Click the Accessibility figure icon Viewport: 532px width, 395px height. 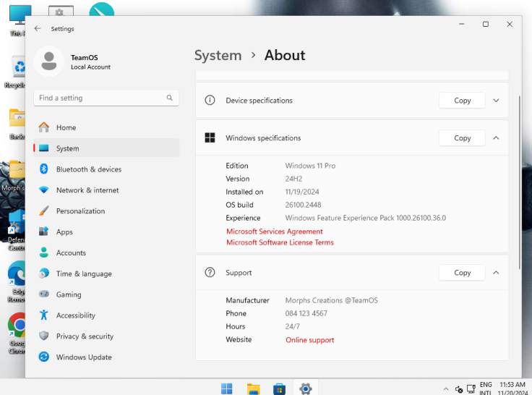pos(44,315)
